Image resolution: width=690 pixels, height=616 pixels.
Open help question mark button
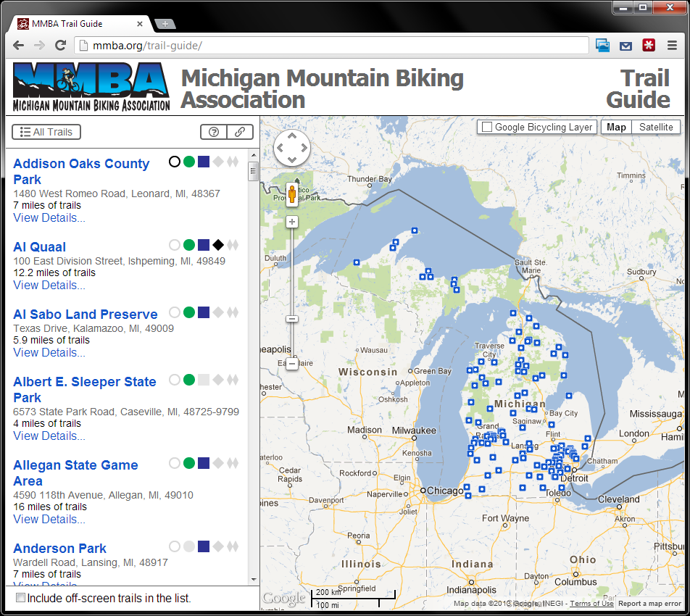pos(214,132)
